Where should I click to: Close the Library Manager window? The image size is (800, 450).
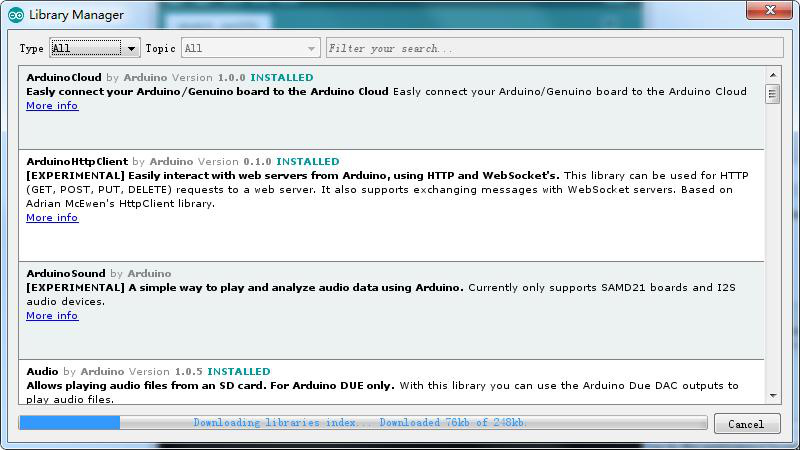769,10
